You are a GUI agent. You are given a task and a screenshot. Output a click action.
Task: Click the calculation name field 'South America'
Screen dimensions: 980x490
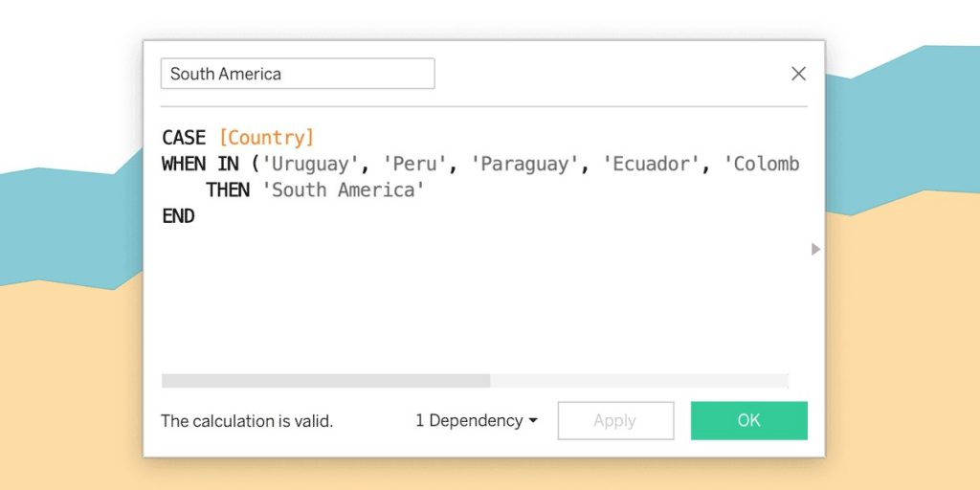[x=297, y=74]
